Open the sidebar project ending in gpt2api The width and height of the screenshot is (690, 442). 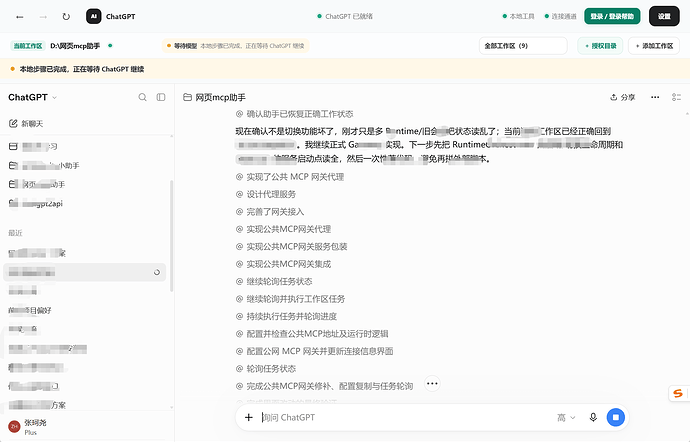36,203
